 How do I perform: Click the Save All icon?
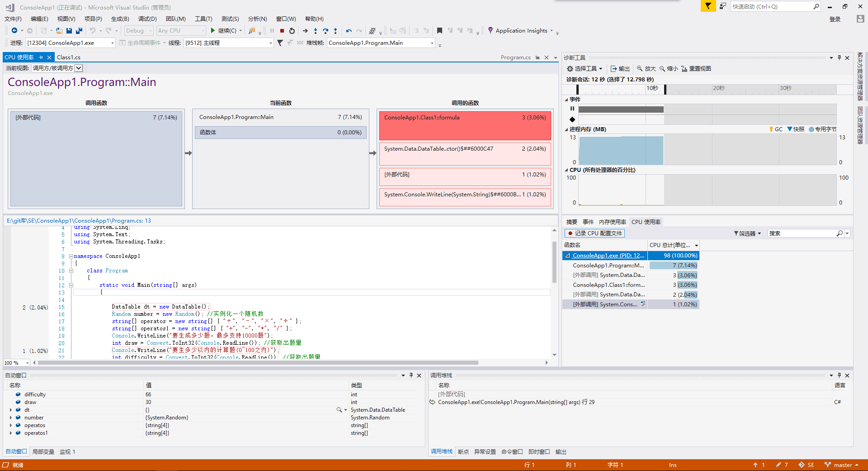coord(79,31)
